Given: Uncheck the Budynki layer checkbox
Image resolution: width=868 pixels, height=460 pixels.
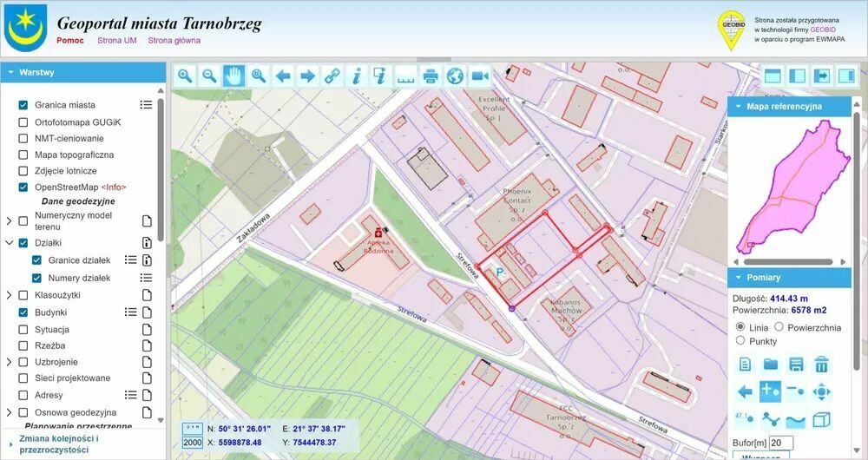Looking at the screenshot, I should click(23, 312).
